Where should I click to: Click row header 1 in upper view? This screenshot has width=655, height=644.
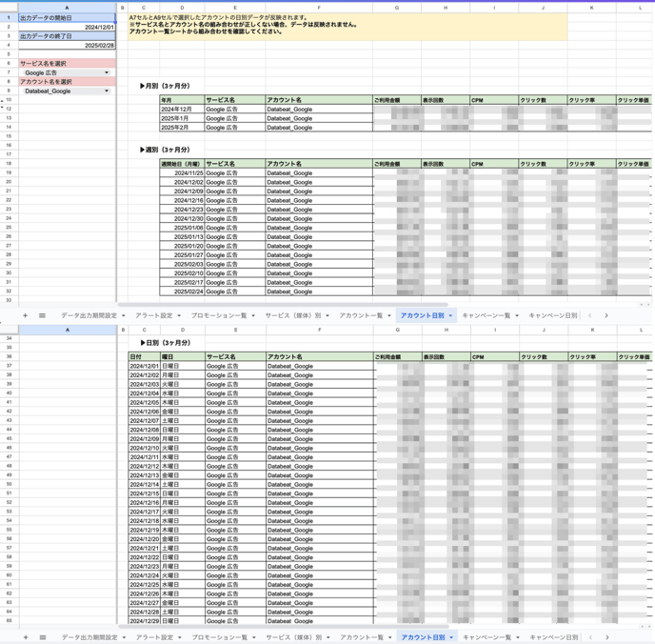click(9, 17)
